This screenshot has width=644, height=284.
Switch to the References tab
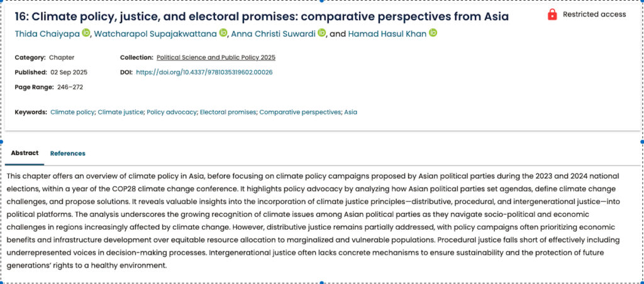tap(67, 153)
